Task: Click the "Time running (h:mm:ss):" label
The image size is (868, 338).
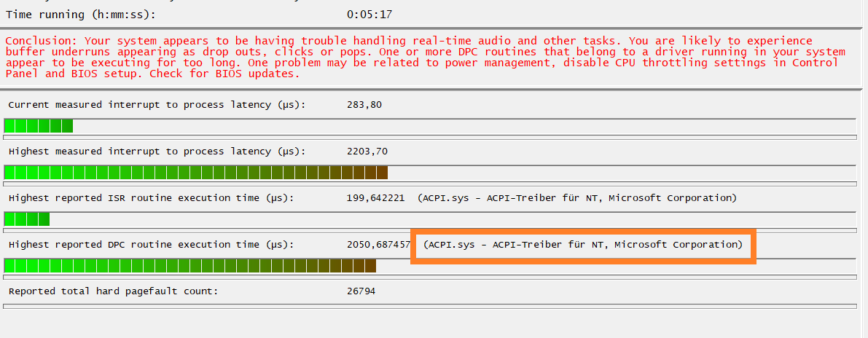Action: click(81, 15)
